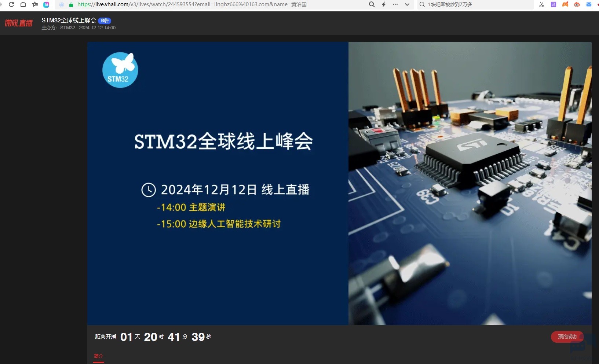The image size is (599, 364).
Task: Click the countdown days value 01
Action: click(126, 337)
